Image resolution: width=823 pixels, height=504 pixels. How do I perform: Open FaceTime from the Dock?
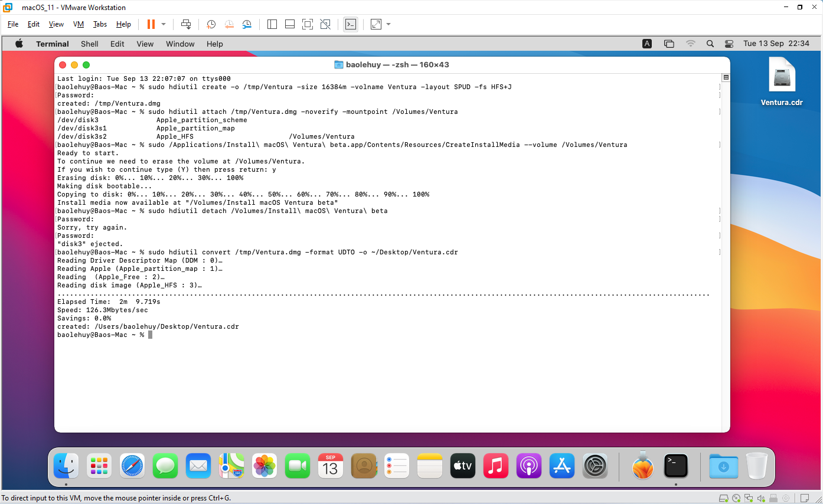pos(298,466)
